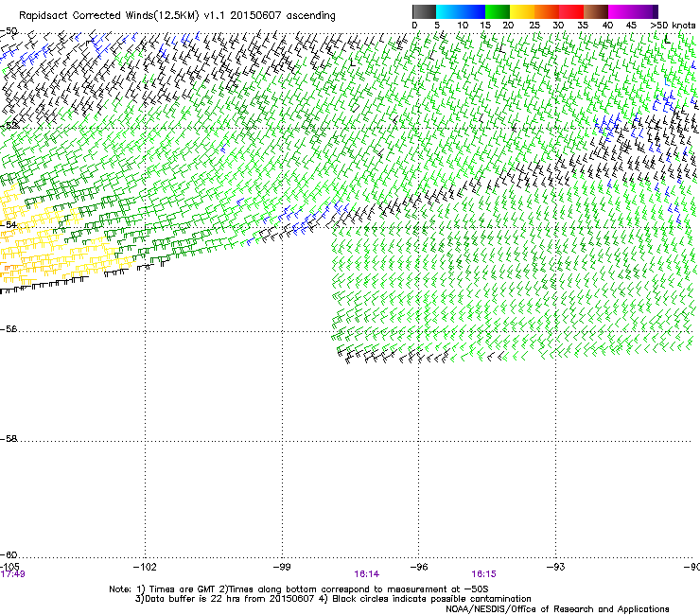The image size is (700, 615).
Task: Click the 16:15 purple time label
Action: (484, 574)
